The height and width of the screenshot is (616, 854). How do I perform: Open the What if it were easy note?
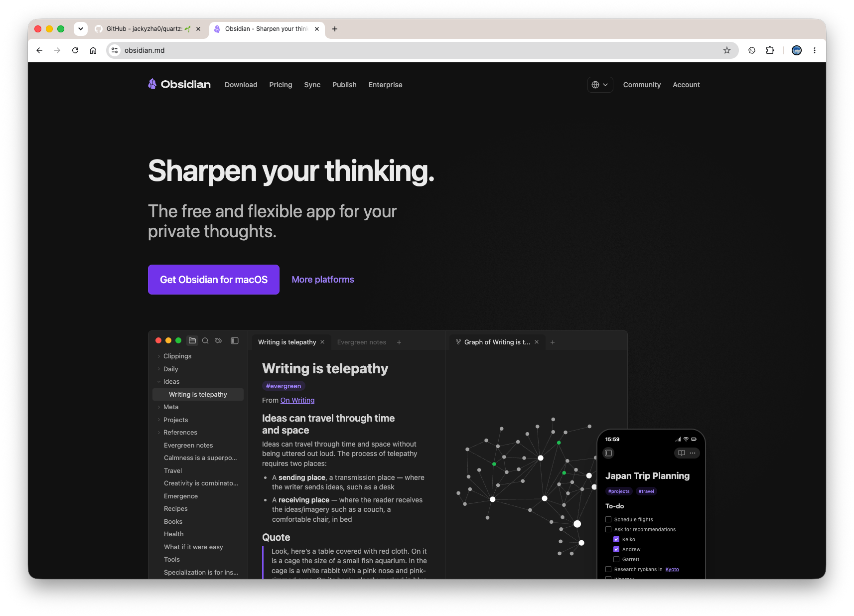pos(193,547)
